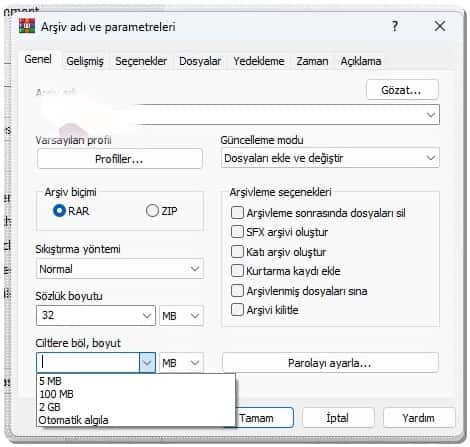The height and width of the screenshot is (447, 470).
Task: Click the question mark help icon
Action: tap(395, 26)
